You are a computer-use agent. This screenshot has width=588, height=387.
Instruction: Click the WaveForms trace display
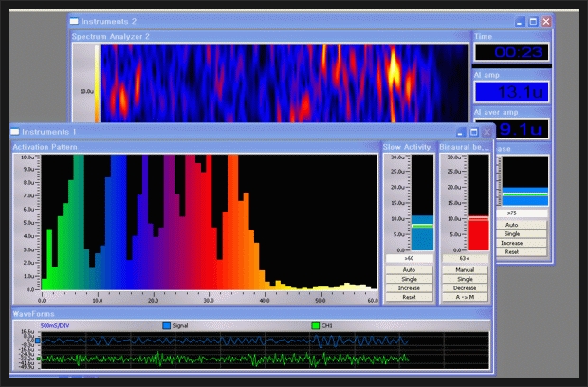[x=265, y=350]
